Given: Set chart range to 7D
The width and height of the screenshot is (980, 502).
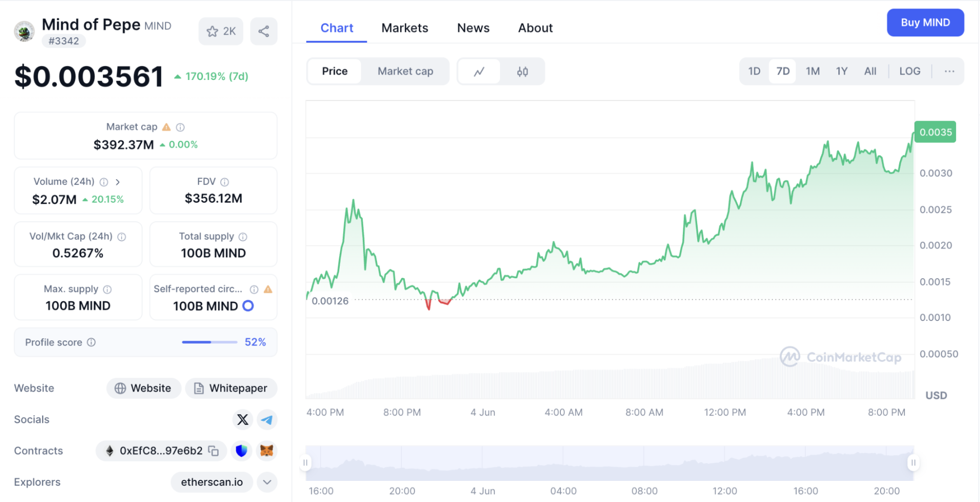Looking at the screenshot, I should click(x=783, y=71).
